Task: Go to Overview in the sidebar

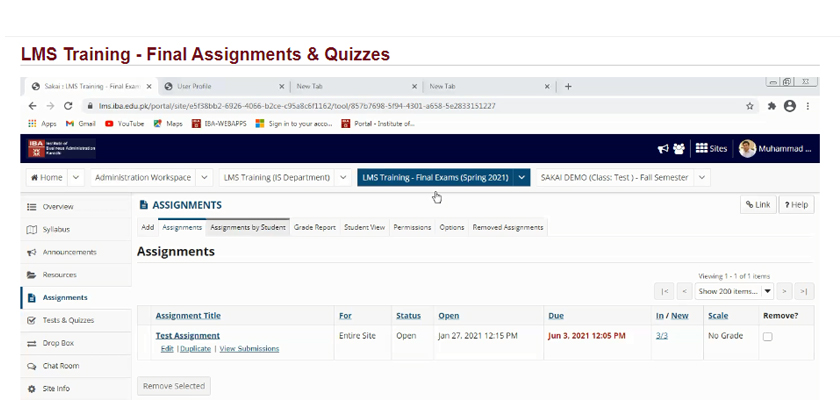Action: pos(76,207)
